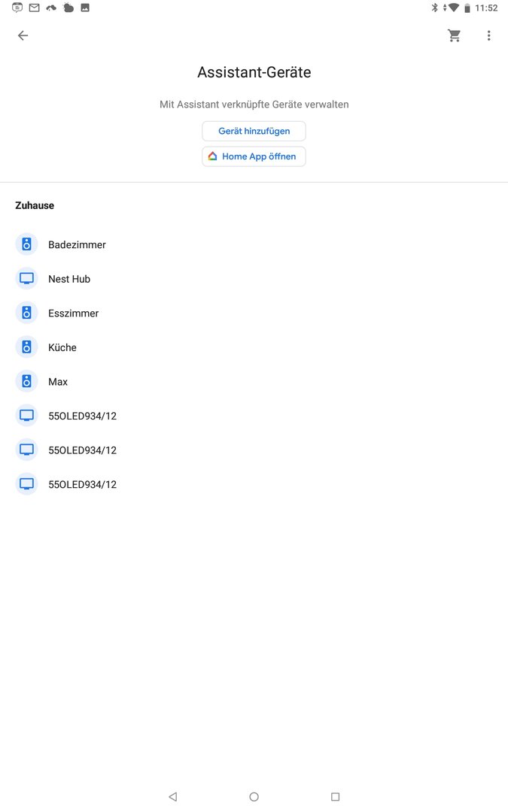
Task: Tap the Android back navigation button
Action: pos(173,796)
